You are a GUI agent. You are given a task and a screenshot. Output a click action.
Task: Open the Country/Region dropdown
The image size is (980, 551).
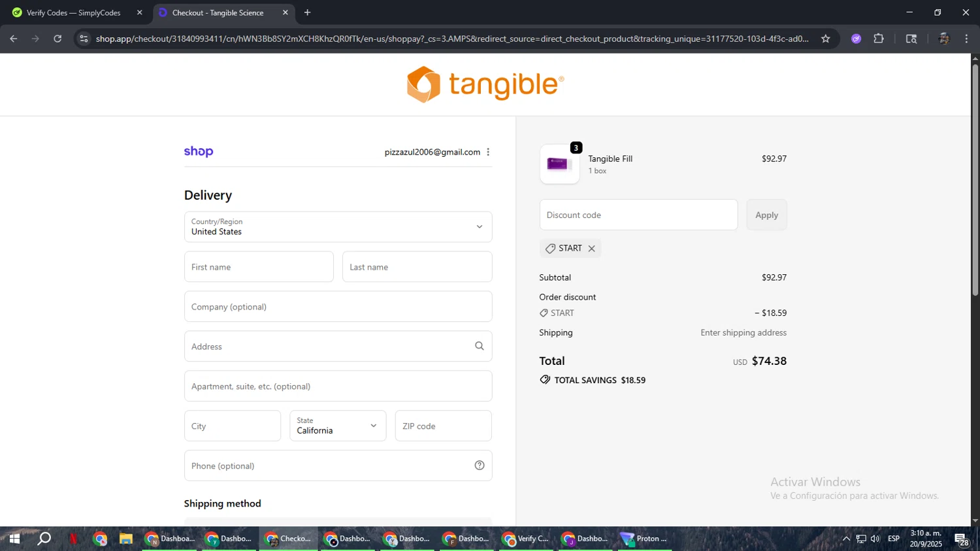pyautogui.click(x=338, y=227)
